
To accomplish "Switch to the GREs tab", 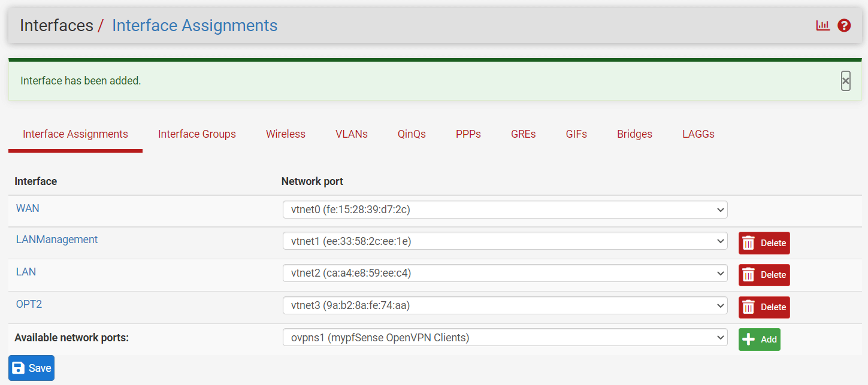I will 524,134.
